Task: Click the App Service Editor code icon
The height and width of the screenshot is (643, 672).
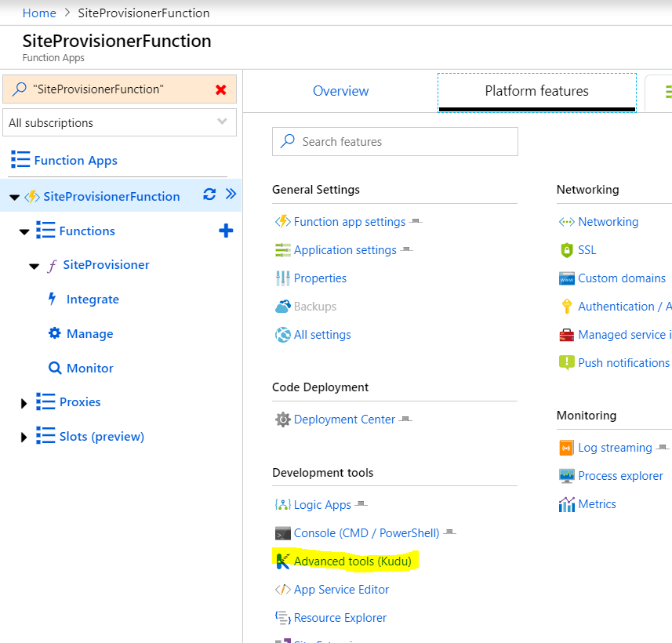Action: click(283, 590)
